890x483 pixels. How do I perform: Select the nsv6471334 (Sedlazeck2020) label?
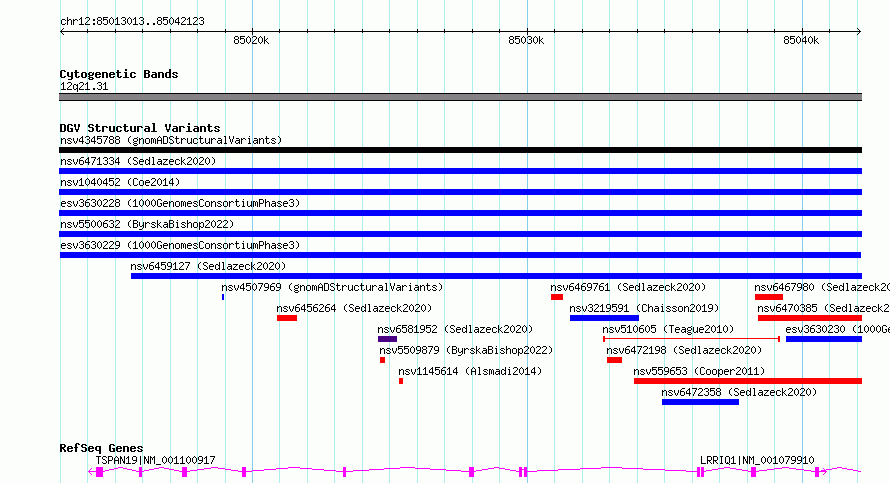coord(138,161)
